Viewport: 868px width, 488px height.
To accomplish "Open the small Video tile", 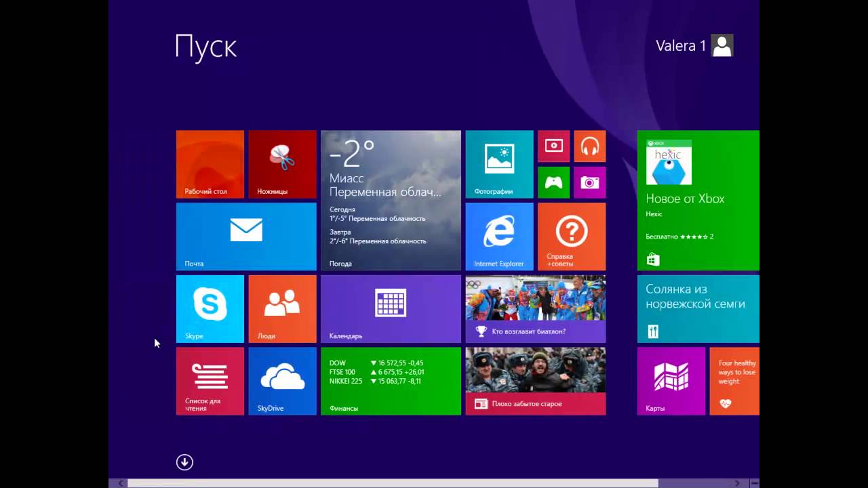I will 553,146.
